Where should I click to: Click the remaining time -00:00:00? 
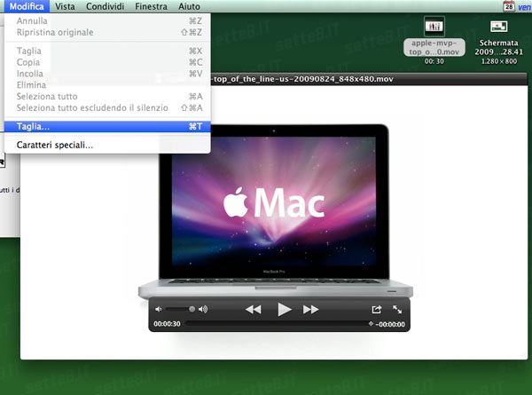390,324
